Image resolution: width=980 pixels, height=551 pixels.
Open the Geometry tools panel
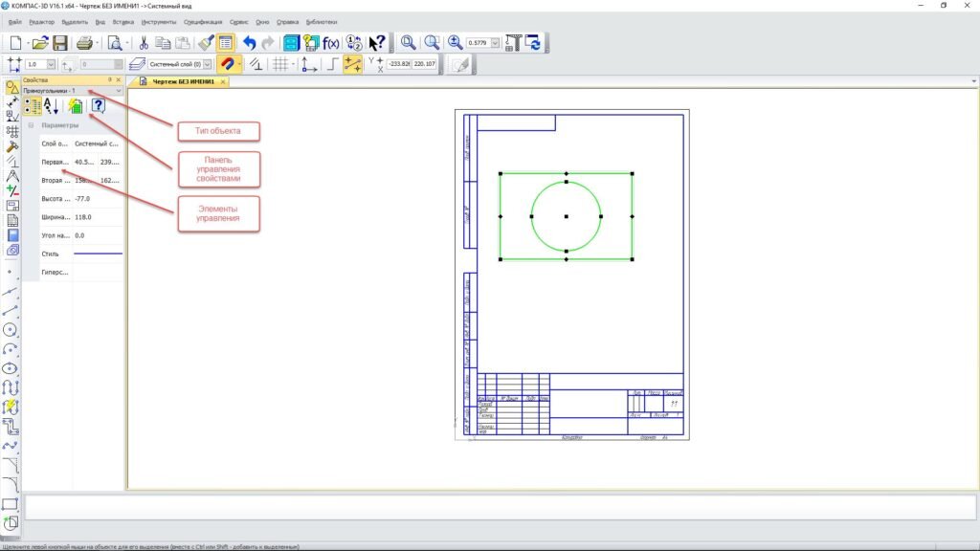(11, 87)
